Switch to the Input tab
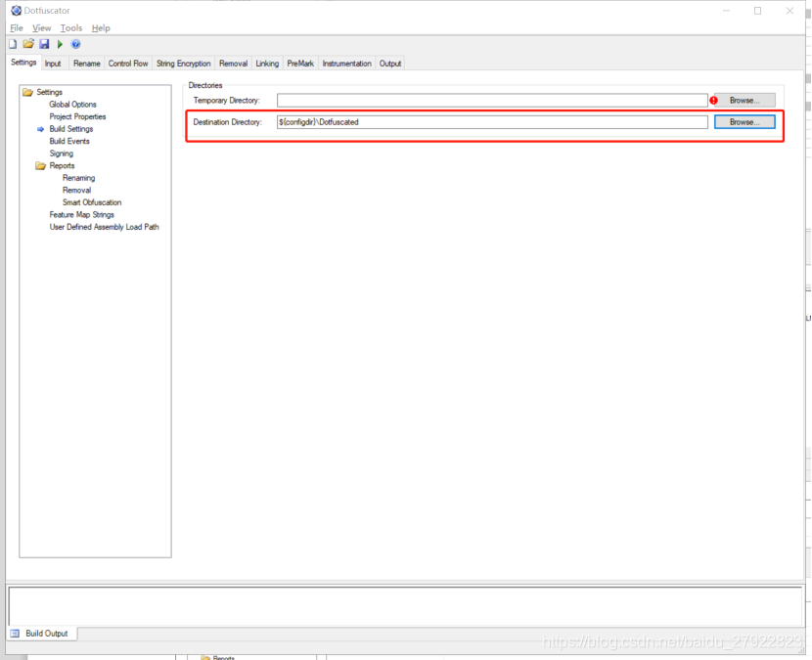Viewport: 812px width, 660px height. click(x=53, y=64)
